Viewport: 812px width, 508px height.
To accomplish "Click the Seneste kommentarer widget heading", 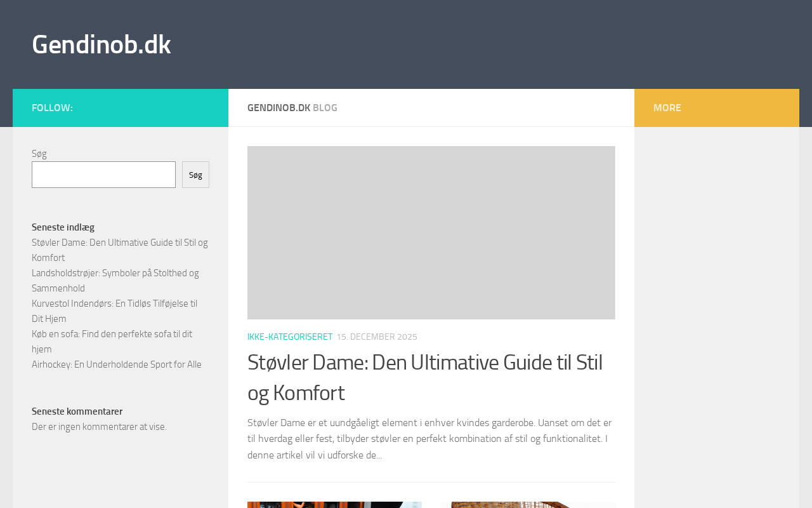I will 77,411.
